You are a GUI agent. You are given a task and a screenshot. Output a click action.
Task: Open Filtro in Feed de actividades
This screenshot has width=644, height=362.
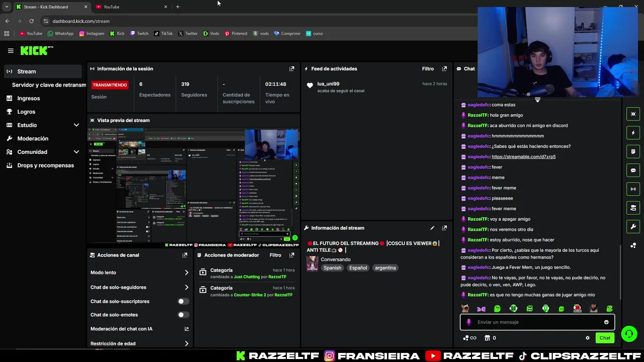428,69
